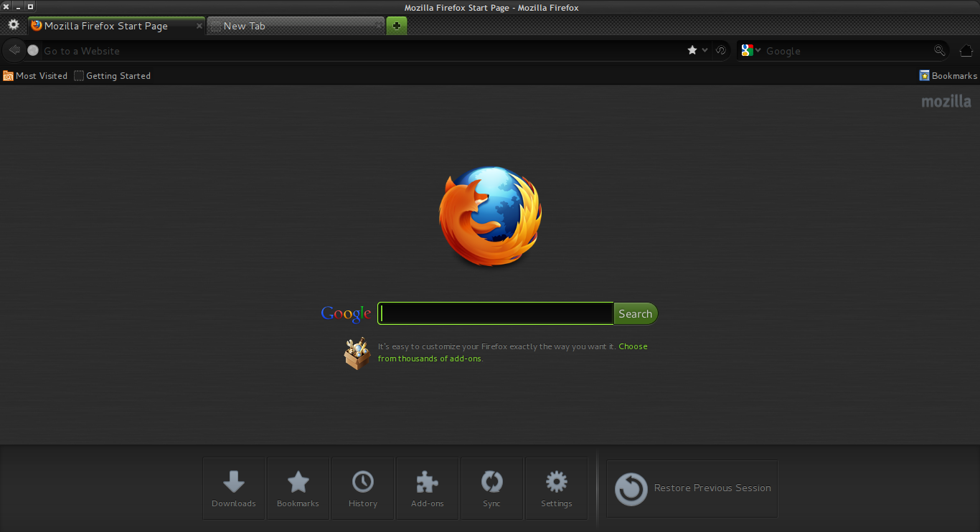Open History from the bottom launcher
This screenshot has height=532, width=980.
[363, 488]
